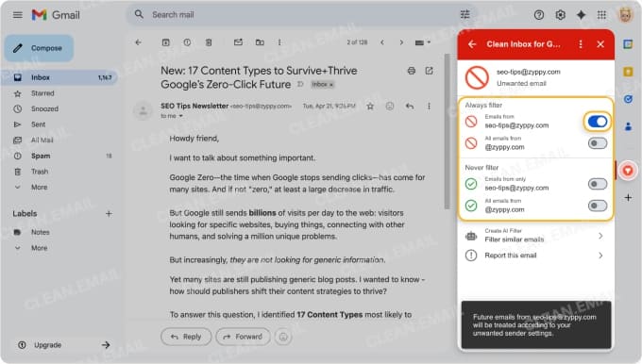This screenshot has height=364, width=642.
Task: Open Google Calendar side panel icon
Action: click(628, 44)
